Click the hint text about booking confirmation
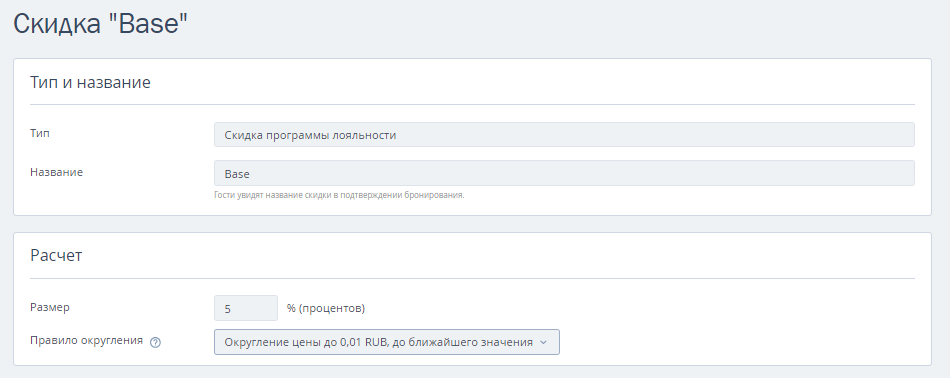Viewport: 950px width, 378px height. pos(339,195)
